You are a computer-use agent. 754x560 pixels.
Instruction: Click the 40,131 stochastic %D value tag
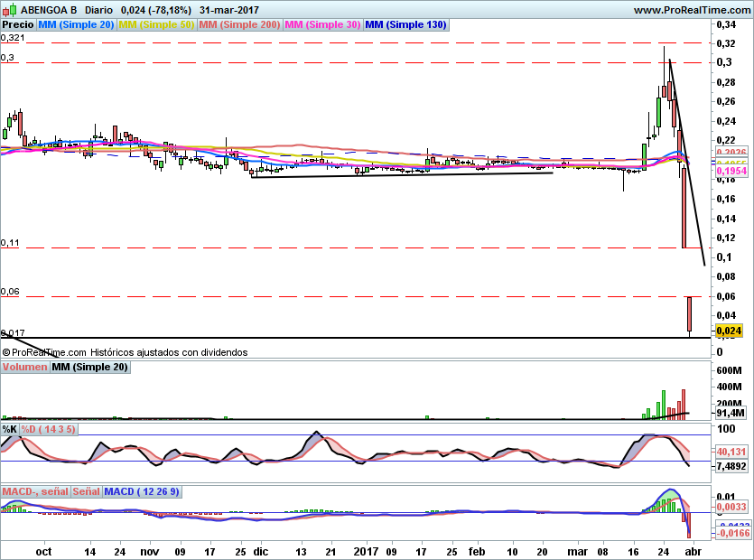pyautogui.click(x=731, y=452)
